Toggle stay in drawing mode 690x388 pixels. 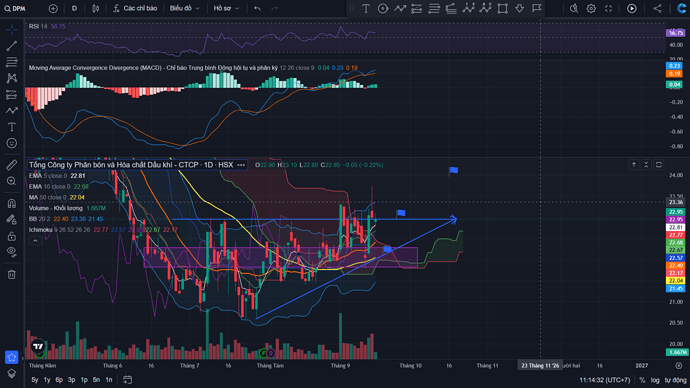click(12, 220)
